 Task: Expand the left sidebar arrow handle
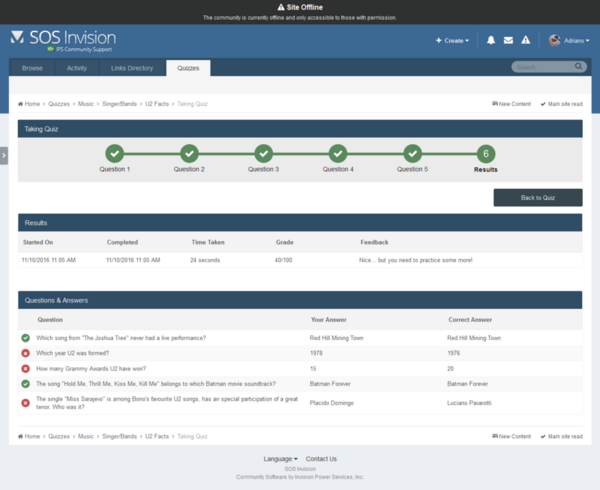tap(4, 155)
